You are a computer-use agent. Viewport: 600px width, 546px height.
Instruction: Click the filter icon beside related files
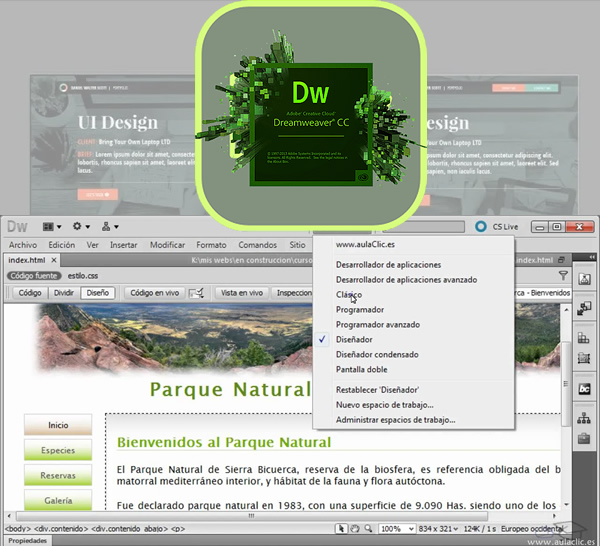[563, 275]
